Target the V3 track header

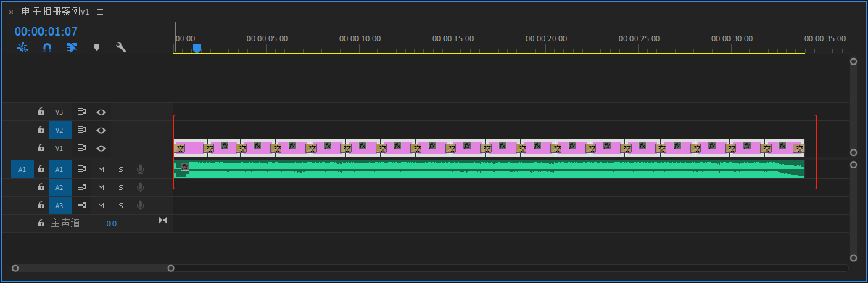[x=59, y=112]
